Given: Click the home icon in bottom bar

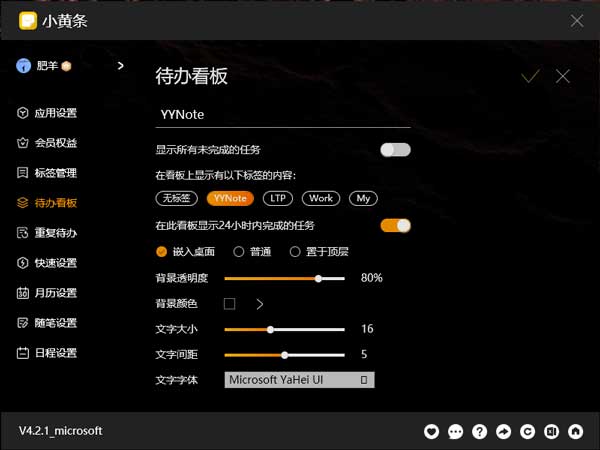Looking at the screenshot, I should click(x=576, y=432).
